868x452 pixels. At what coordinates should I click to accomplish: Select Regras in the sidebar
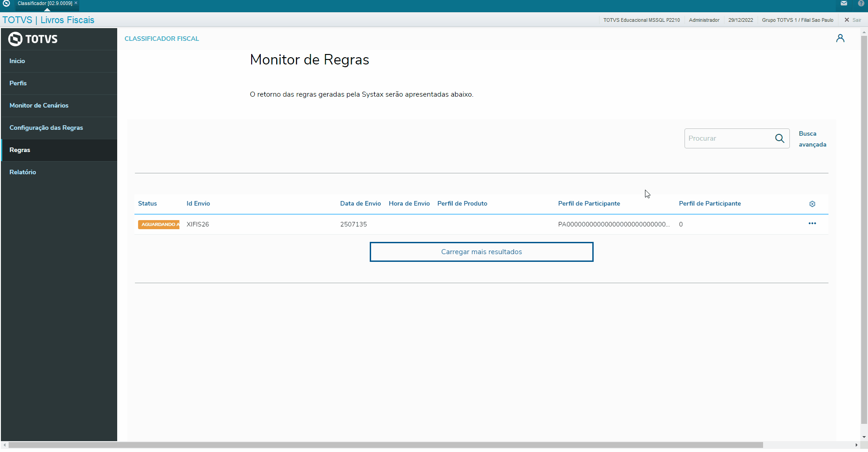pyautogui.click(x=59, y=150)
